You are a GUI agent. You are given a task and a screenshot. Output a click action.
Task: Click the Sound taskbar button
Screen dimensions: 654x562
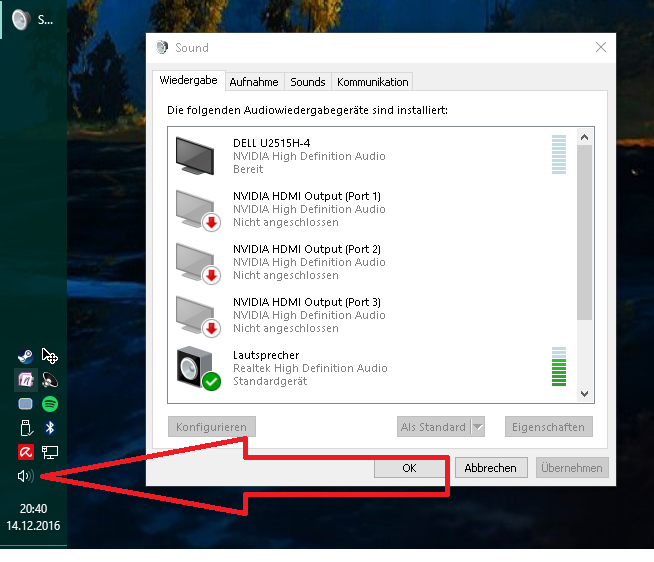[x=33, y=19]
